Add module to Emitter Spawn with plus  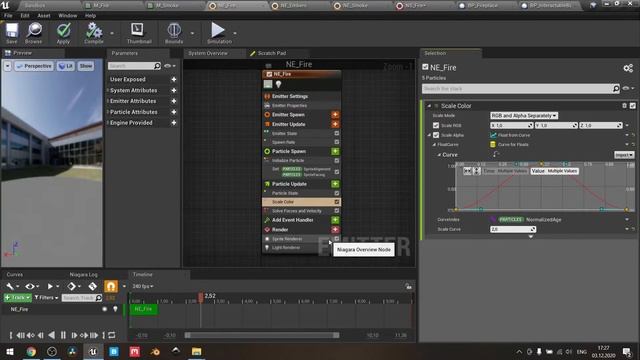tap(335, 115)
